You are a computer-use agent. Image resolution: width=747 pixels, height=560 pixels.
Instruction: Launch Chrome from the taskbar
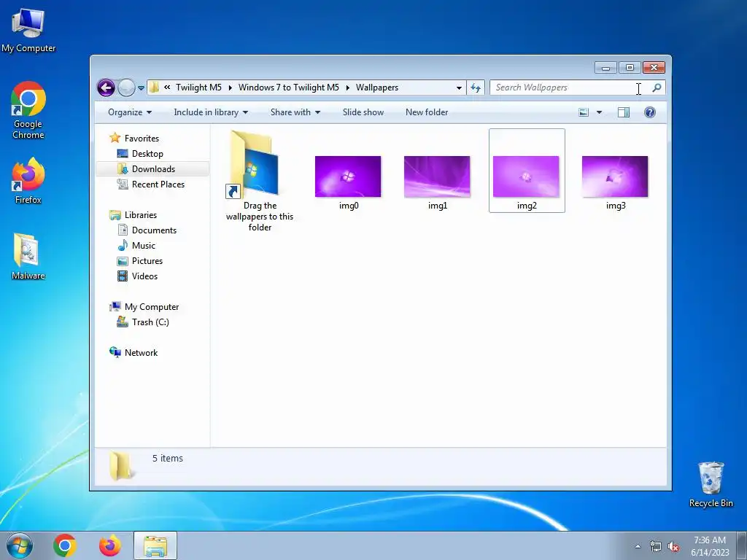pos(65,545)
